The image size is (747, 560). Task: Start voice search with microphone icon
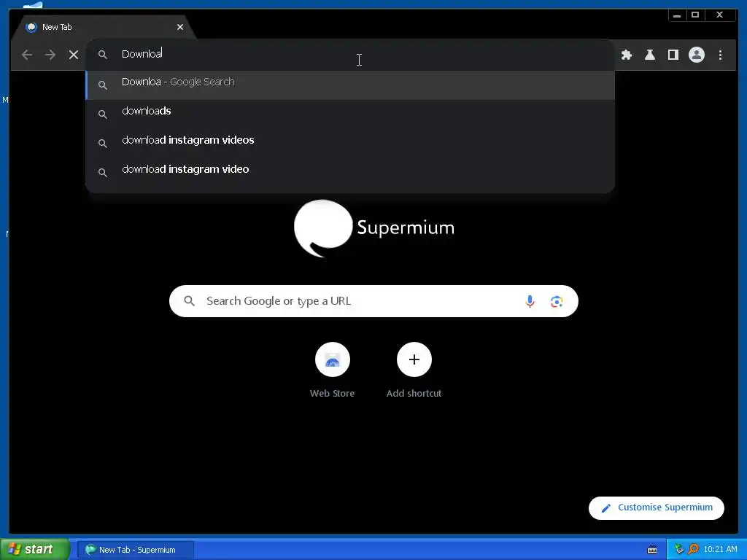click(x=530, y=301)
